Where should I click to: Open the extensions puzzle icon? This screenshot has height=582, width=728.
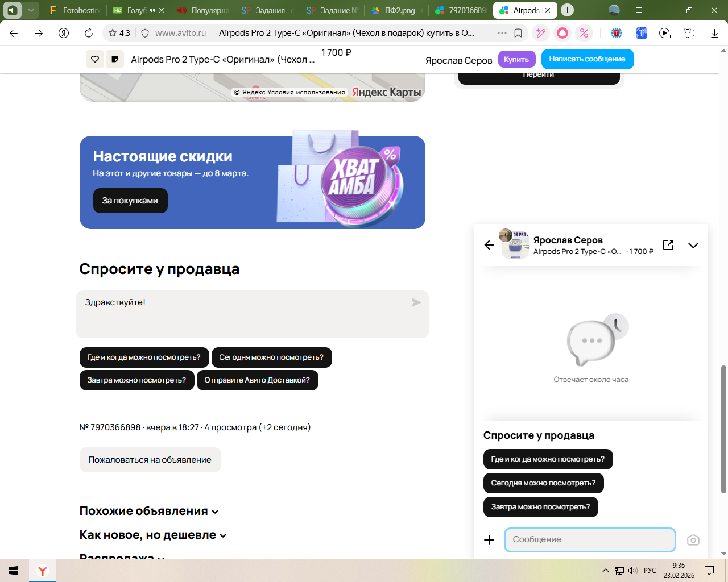click(689, 33)
